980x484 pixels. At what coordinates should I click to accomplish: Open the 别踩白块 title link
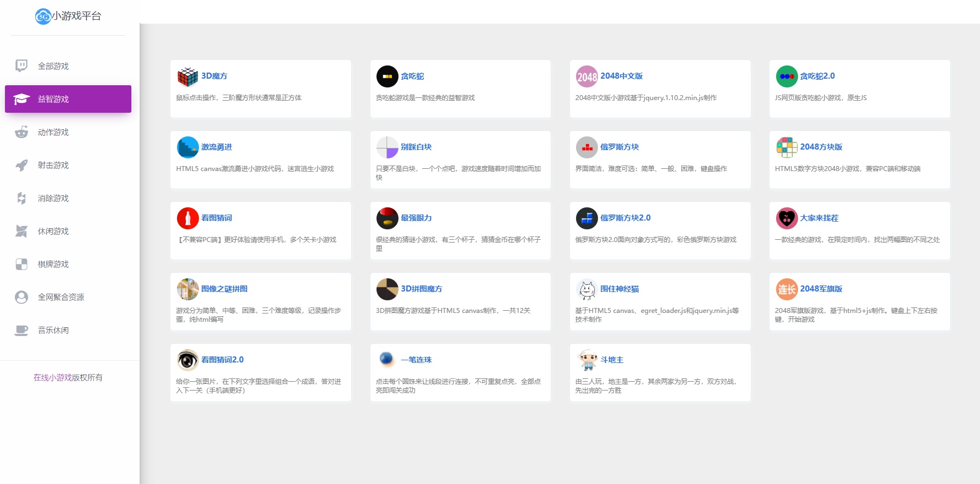pos(416,147)
